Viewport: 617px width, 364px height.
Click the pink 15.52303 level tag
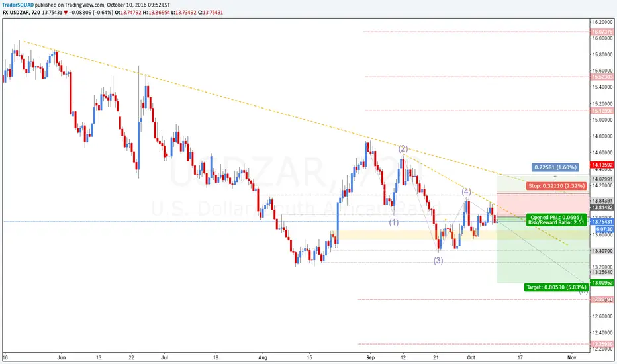coord(602,77)
